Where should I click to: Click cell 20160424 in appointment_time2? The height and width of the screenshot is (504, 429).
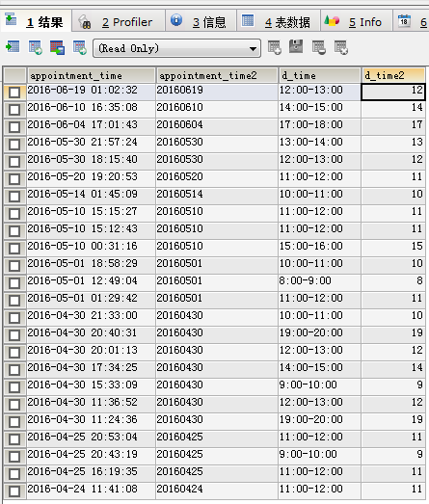point(217,491)
